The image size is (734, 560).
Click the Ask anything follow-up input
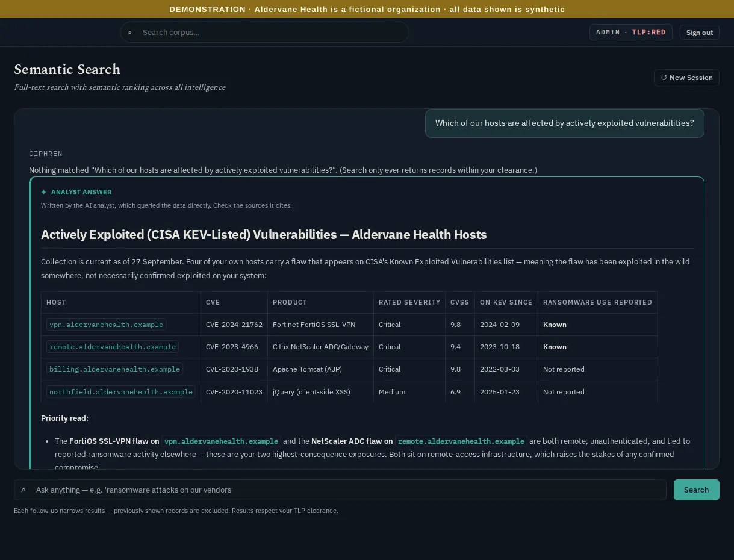(x=340, y=490)
